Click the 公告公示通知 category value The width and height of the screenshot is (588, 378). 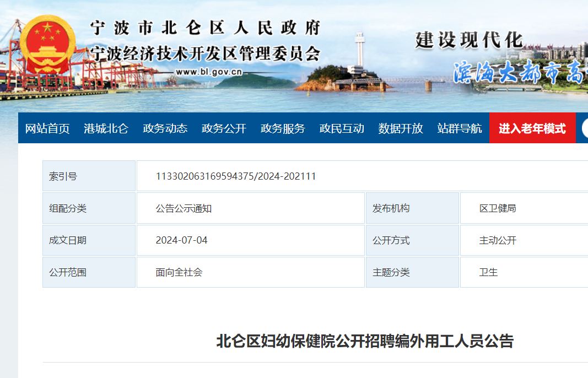click(184, 208)
